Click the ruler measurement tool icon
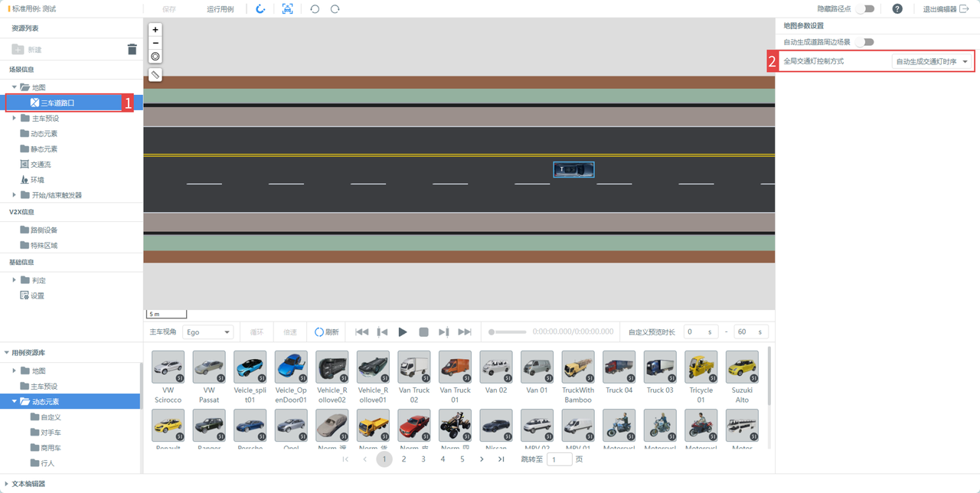980x493 pixels. pos(155,75)
